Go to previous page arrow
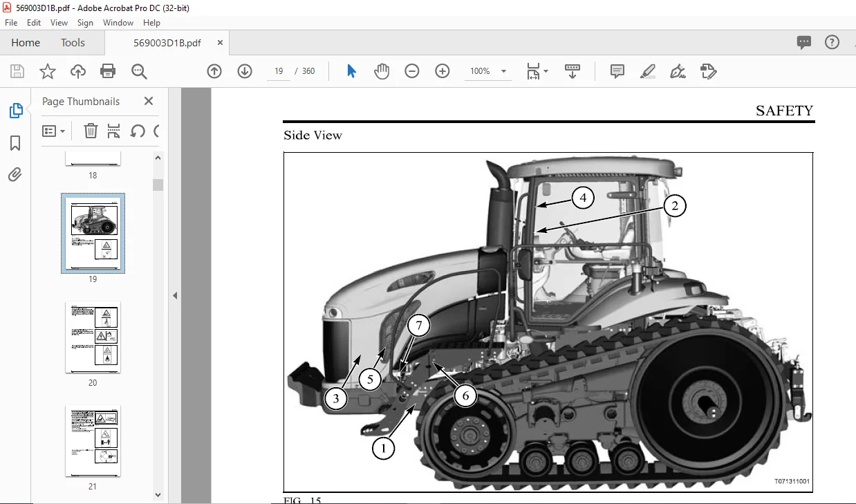Screen dimensions: 856x504 pos(214,71)
